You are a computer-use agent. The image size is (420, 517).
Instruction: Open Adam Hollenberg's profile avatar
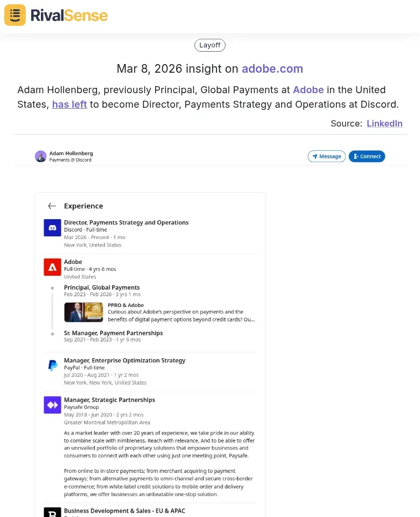(x=40, y=156)
